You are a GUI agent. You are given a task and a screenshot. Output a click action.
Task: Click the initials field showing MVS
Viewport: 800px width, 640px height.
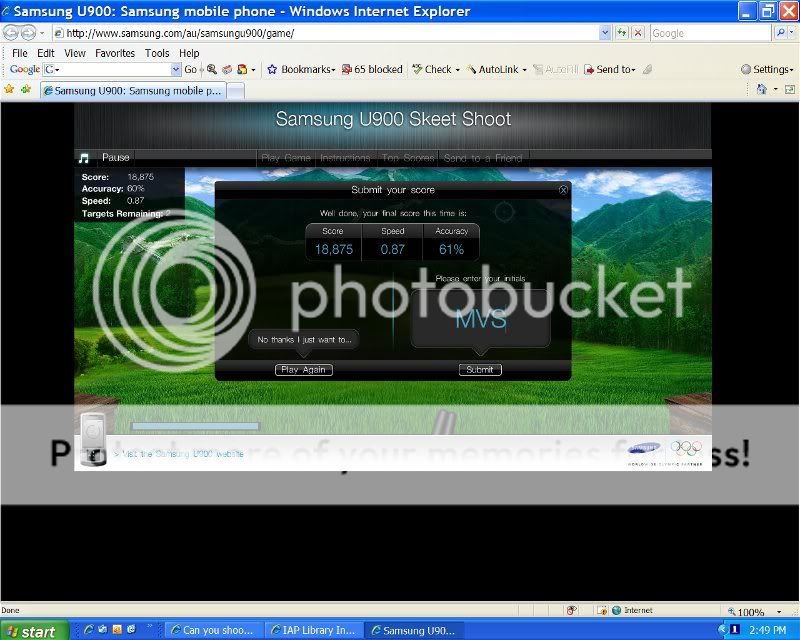481,319
